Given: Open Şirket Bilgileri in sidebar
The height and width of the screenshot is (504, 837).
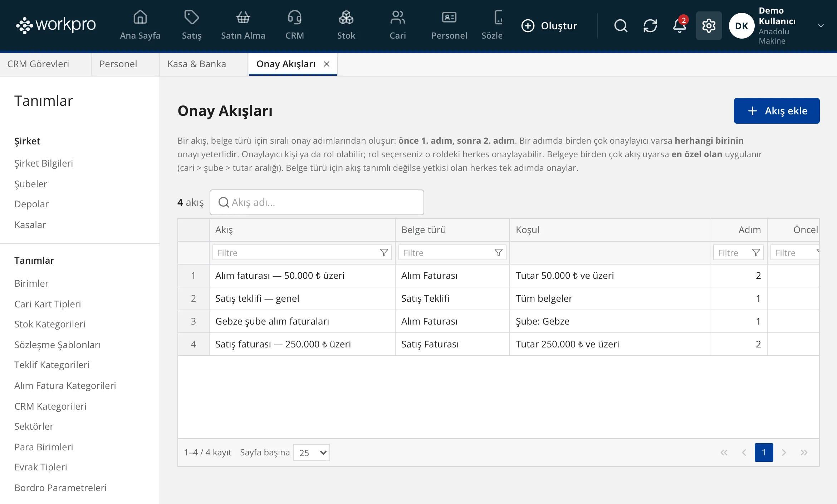Looking at the screenshot, I should tap(44, 163).
